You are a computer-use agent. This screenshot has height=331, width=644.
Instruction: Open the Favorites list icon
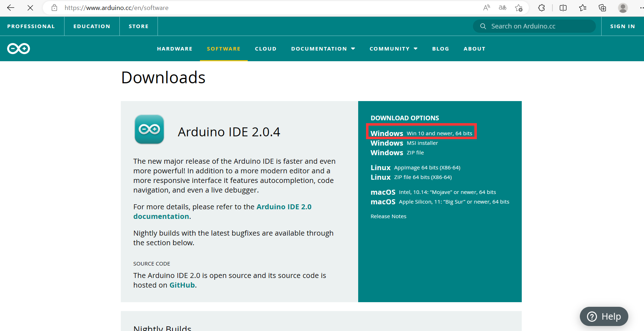[x=583, y=8]
